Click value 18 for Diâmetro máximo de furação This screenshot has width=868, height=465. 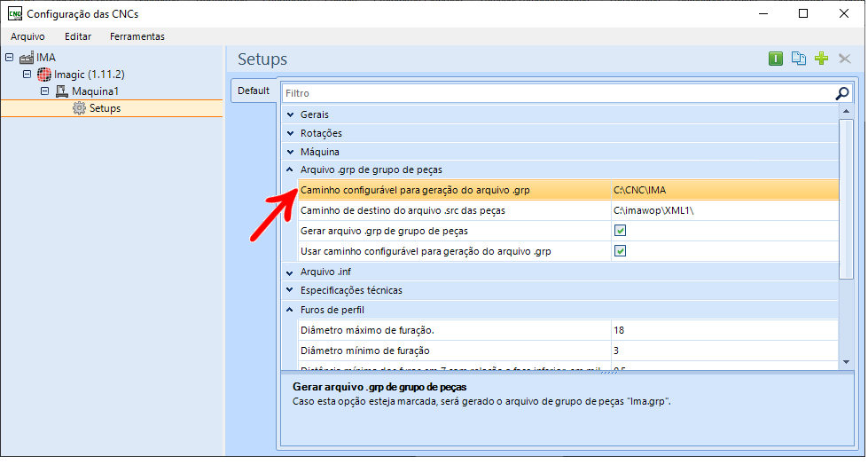[x=618, y=330]
